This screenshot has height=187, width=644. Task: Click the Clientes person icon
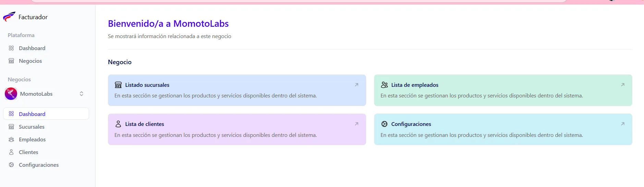pos(11,152)
